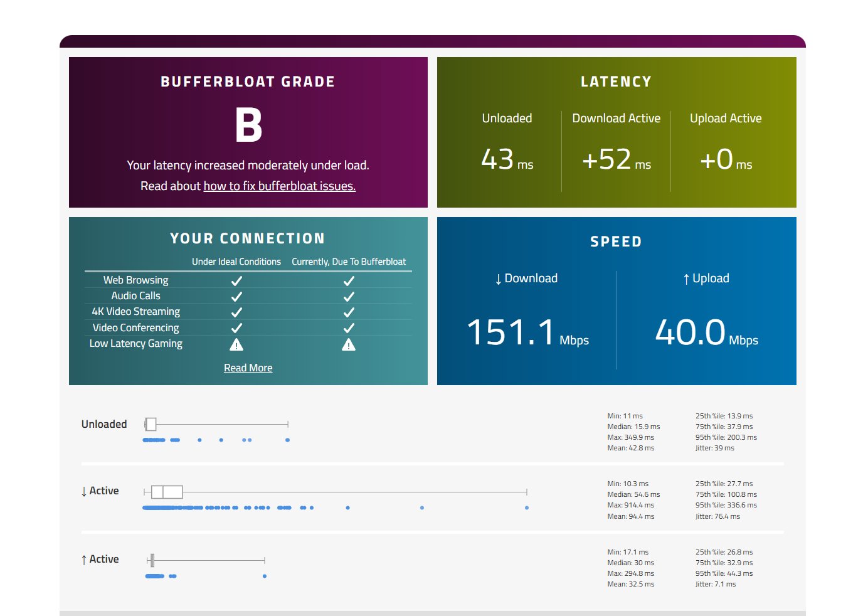The width and height of the screenshot is (868, 616).
Task: Click the warning icon for Low Latency Gaming ideal conditions
Action: point(236,344)
